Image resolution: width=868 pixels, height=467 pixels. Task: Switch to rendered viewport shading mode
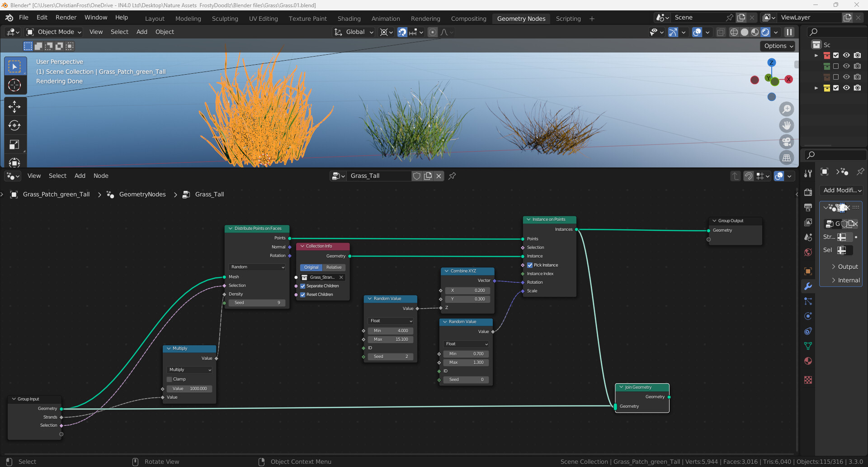tap(765, 32)
